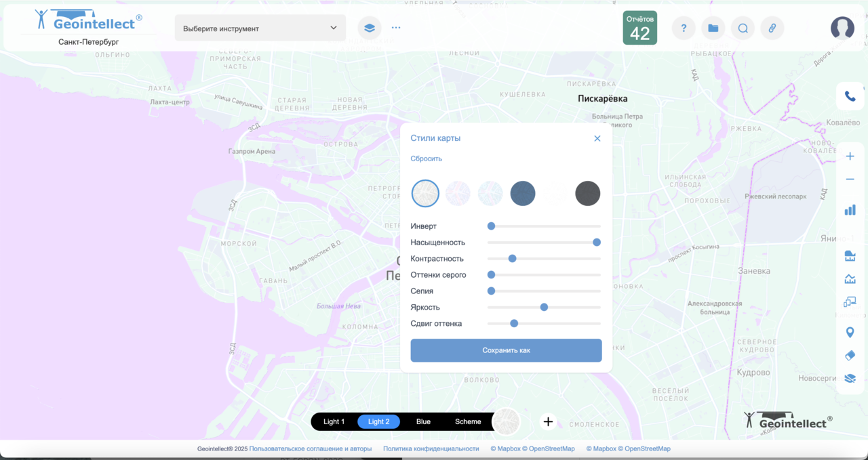Click the 'Сохранить как' button
The width and height of the screenshot is (868, 460).
coord(506,350)
